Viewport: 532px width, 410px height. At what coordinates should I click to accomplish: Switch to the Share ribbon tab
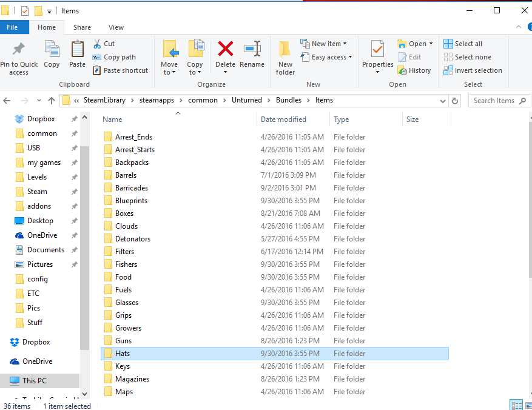pos(82,27)
